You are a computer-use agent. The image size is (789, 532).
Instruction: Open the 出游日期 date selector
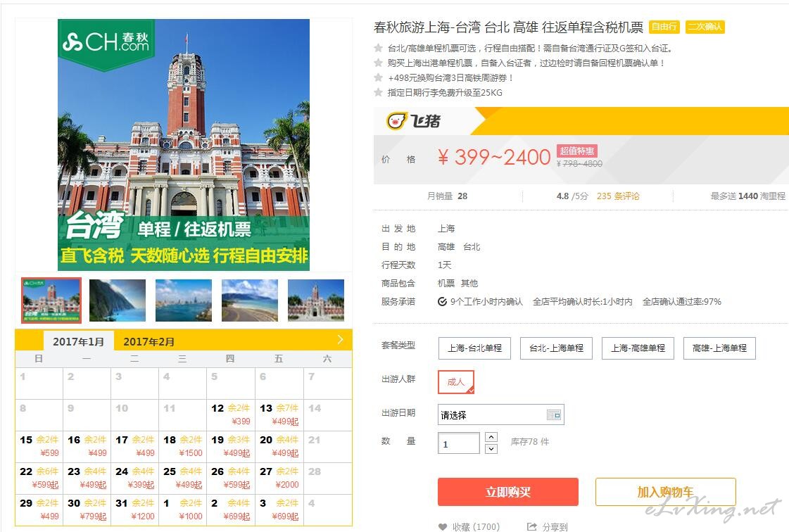point(493,415)
